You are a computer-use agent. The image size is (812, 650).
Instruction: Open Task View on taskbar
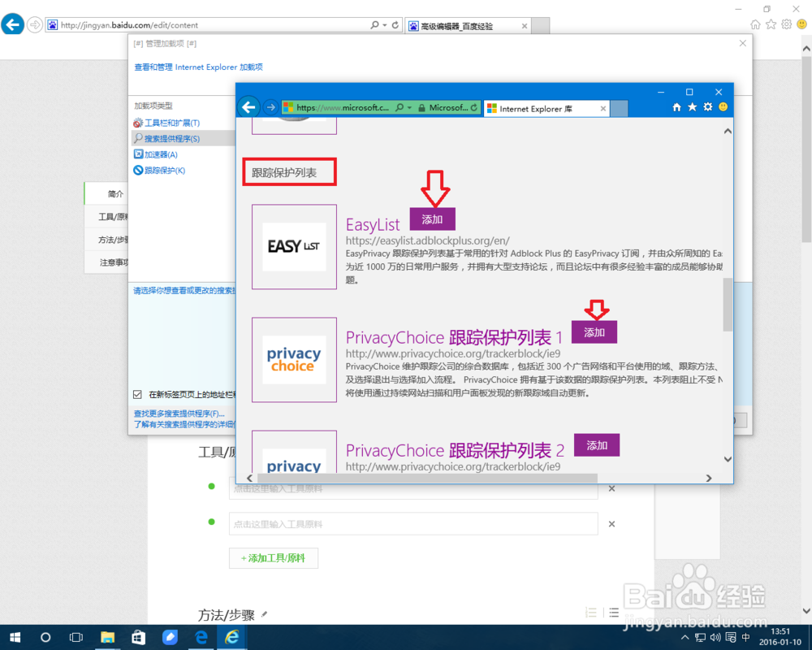(x=76, y=637)
